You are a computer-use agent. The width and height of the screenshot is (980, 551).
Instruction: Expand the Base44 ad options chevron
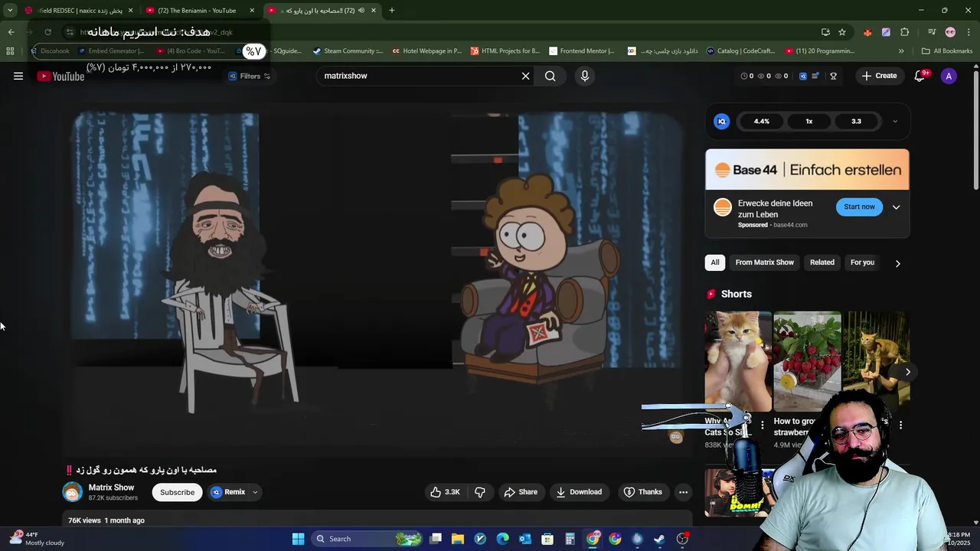tap(896, 207)
